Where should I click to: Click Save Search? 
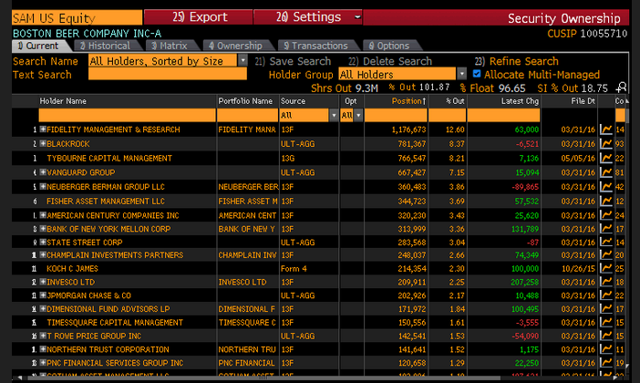click(x=293, y=61)
